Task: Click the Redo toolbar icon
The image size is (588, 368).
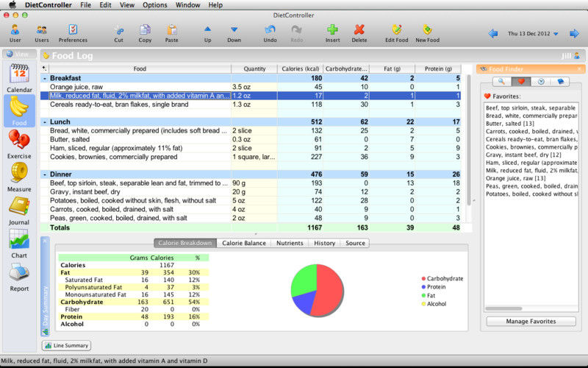Action: click(297, 33)
